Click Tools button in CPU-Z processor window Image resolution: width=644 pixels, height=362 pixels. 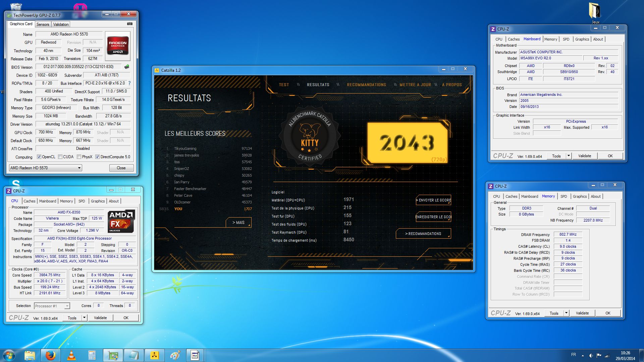tap(72, 318)
